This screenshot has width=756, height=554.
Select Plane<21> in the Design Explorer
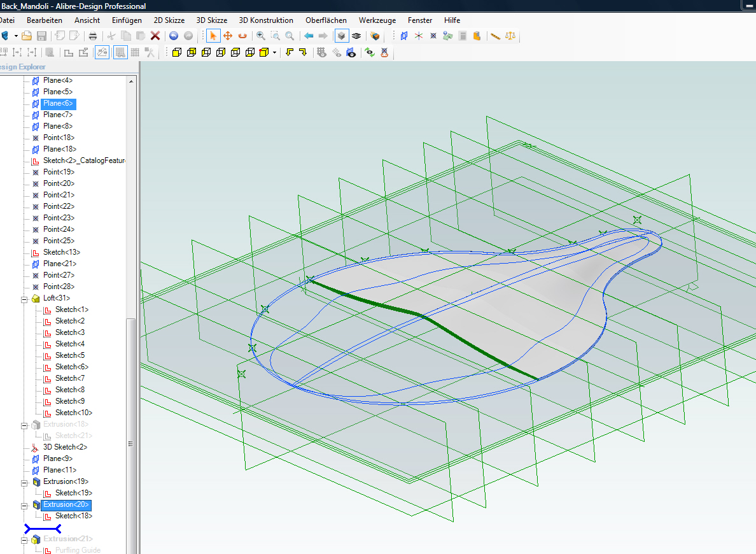point(60,264)
